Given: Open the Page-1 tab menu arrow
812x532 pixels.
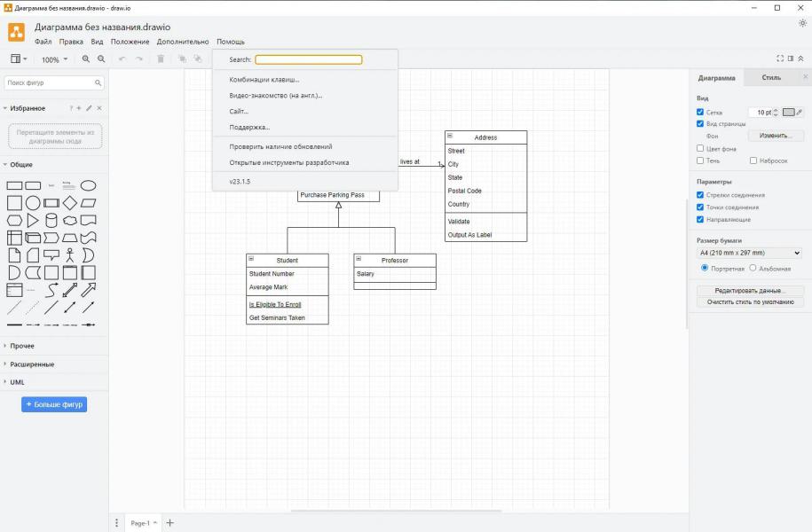Looking at the screenshot, I should coord(154,522).
